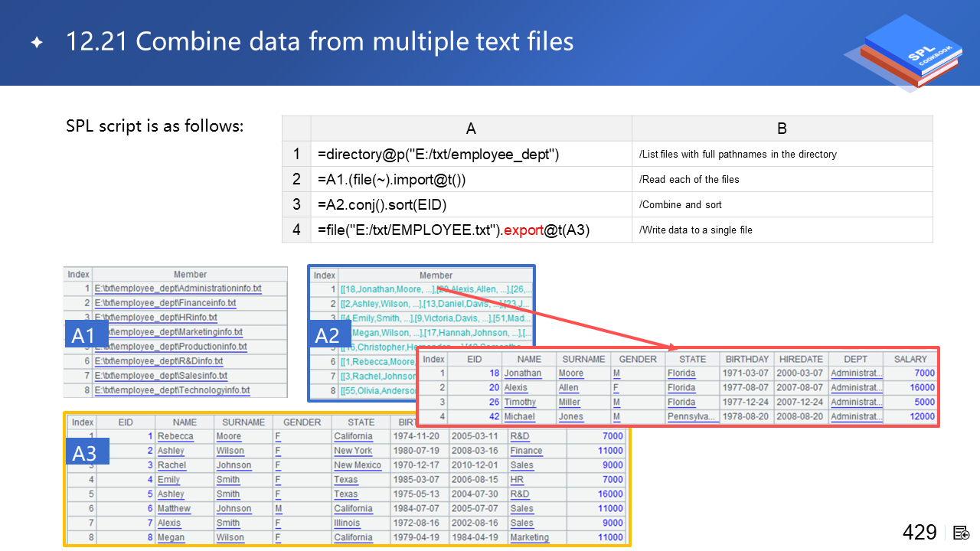
Task: Click column A header of script grid
Action: click(x=471, y=129)
